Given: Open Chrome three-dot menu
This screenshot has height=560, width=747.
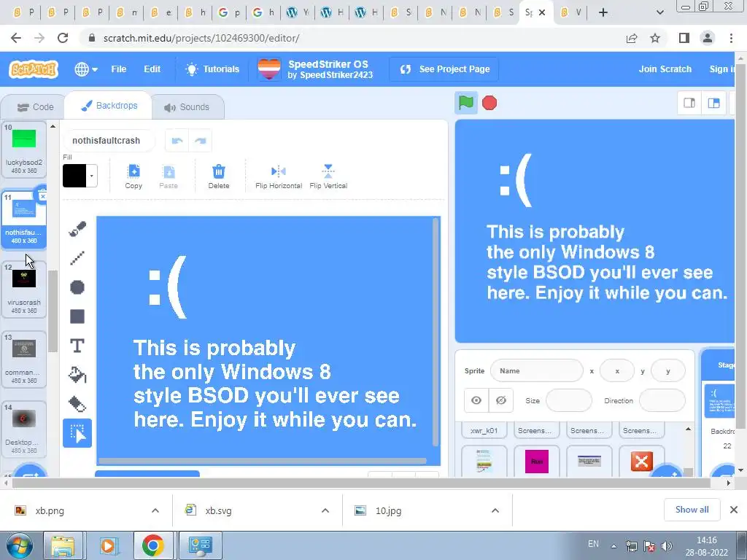Looking at the screenshot, I should click(x=731, y=38).
